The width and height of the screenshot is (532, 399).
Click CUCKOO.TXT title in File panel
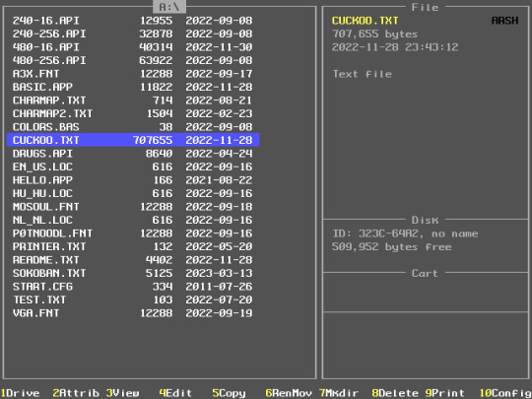tap(366, 21)
